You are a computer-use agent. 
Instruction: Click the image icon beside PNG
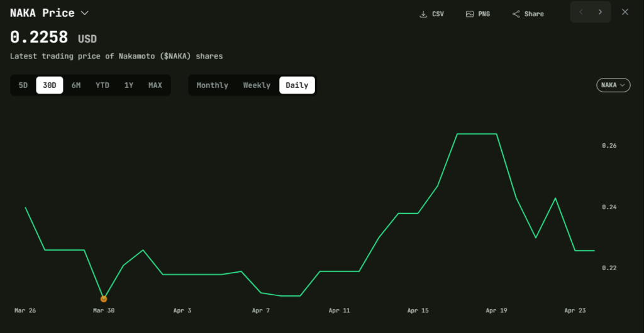(x=469, y=14)
